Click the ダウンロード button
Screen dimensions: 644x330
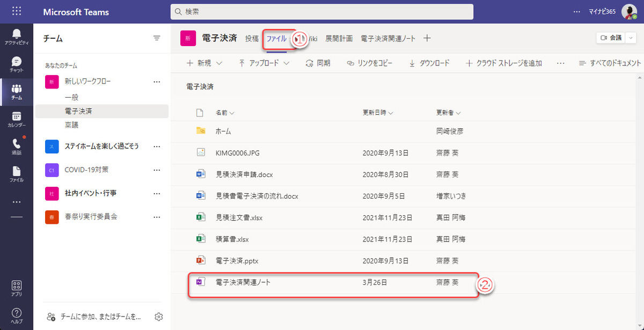428,63
